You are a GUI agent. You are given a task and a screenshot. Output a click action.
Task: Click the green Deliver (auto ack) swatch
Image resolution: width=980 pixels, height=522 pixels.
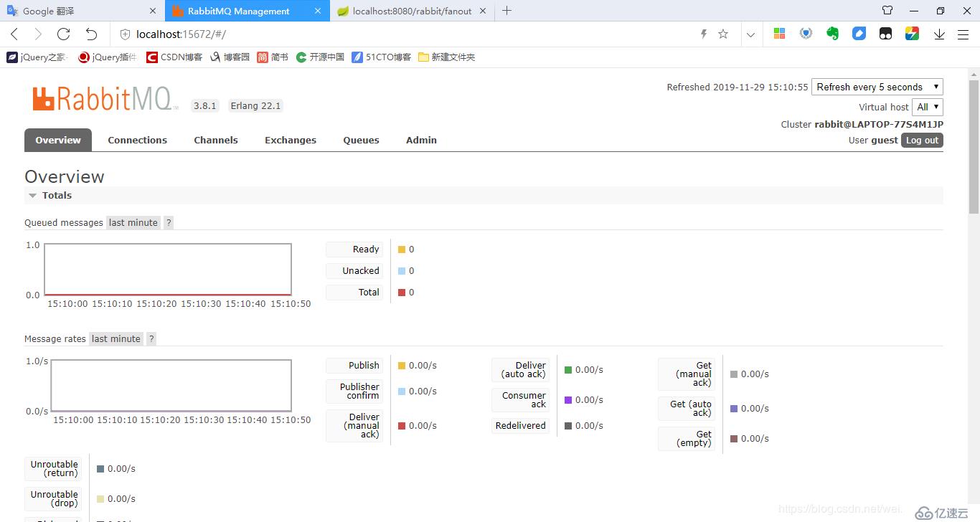[568, 370]
